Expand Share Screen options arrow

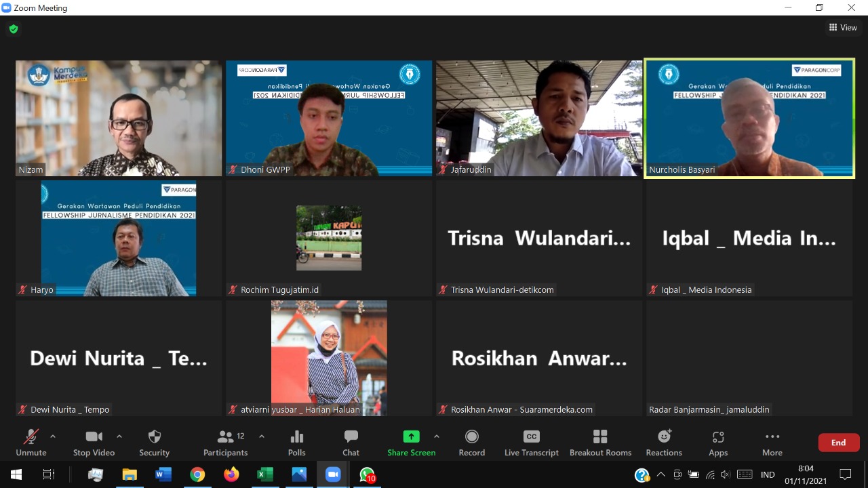click(437, 436)
